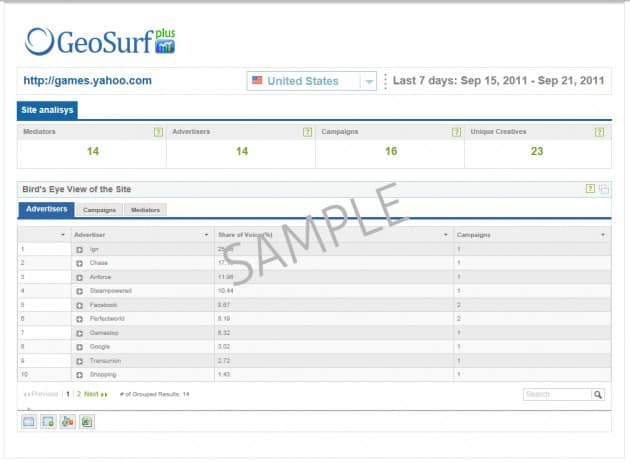Image resolution: width=630 pixels, height=462 pixels.
Task: Click the Advertisers count 14
Action: [x=242, y=151]
